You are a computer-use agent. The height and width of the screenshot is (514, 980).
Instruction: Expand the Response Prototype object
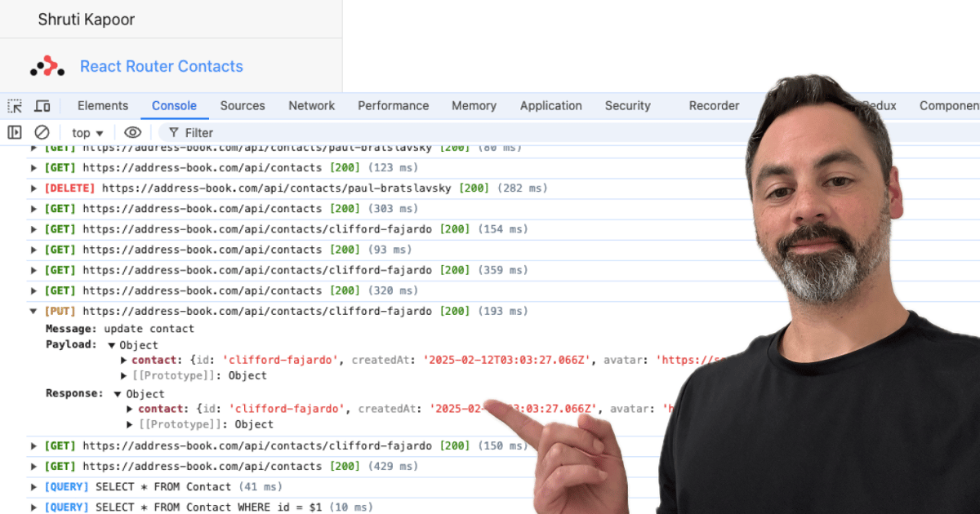[129, 424]
